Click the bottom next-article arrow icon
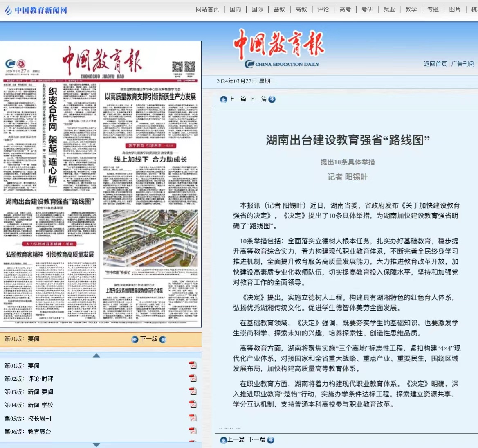Image resolution: width=478 pixels, height=448 pixels. [x=271, y=440]
